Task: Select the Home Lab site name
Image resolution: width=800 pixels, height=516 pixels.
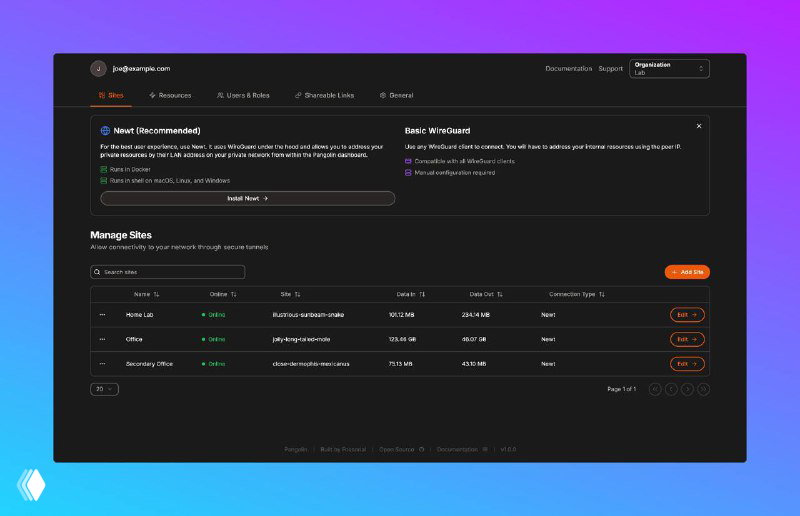Action: click(139, 315)
